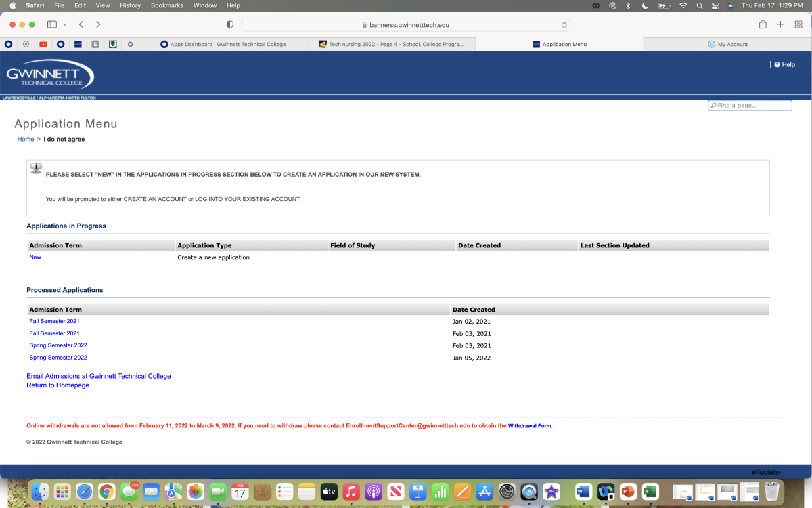Open Photos from the Dock
Screen dimensions: 812x508
click(x=196, y=491)
